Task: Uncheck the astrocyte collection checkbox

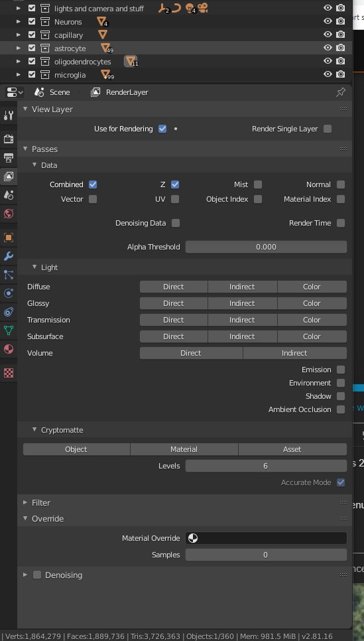Action: coord(32,48)
